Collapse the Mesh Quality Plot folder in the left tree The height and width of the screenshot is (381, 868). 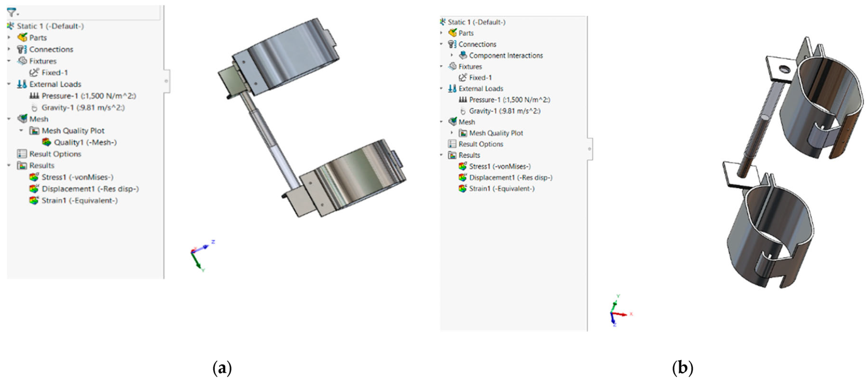(x=21, y=130)
